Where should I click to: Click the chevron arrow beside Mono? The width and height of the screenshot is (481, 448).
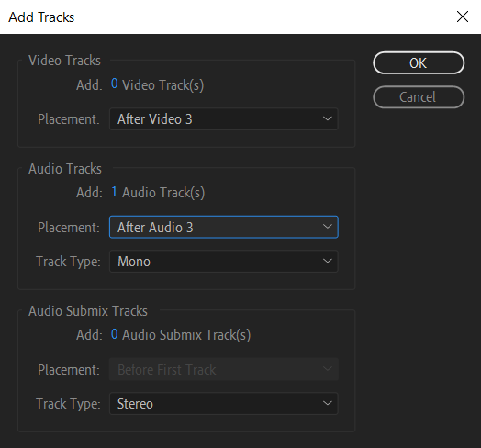(x=328, y=261)
